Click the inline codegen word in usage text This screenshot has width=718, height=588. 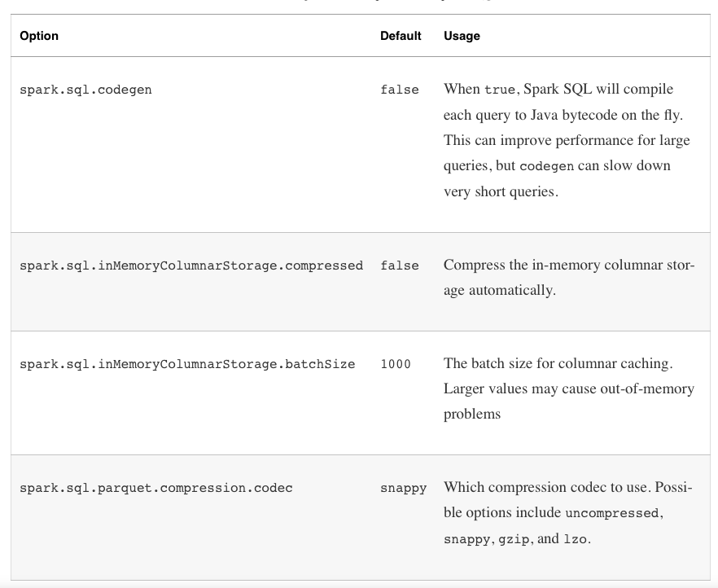(x=546, y=166)
